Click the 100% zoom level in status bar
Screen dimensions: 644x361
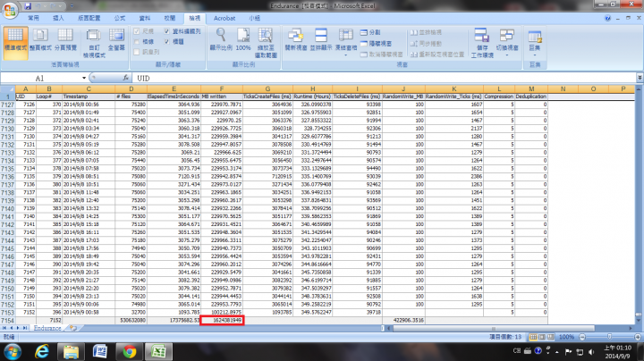(566, 337)
